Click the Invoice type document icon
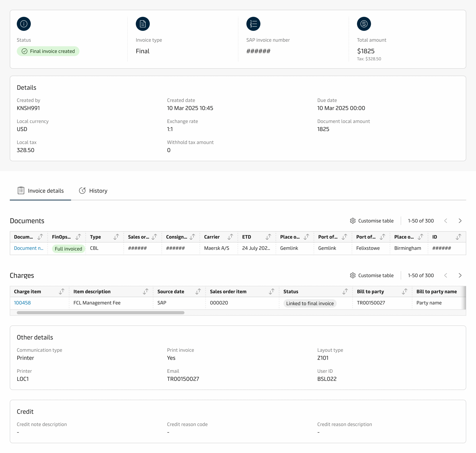The height and width of the screenshot is (453, 476). pyautogui.click(x=143, y=24)
